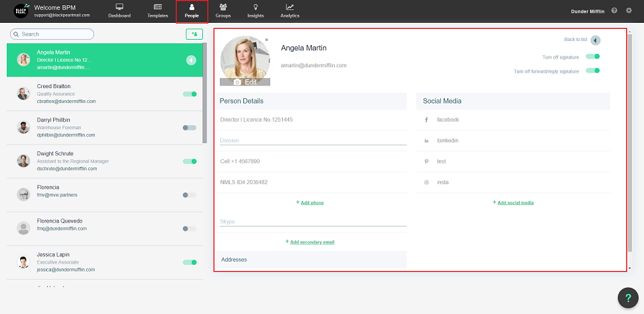Click the help question mark in header
The image size is (644, 314).
click(614, 11)
